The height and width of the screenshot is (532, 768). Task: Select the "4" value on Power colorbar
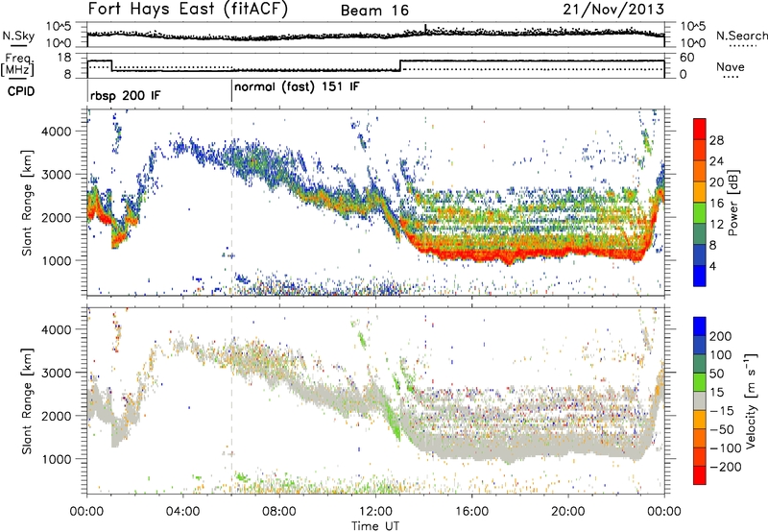pyautogui.click(x=712, y=266)
